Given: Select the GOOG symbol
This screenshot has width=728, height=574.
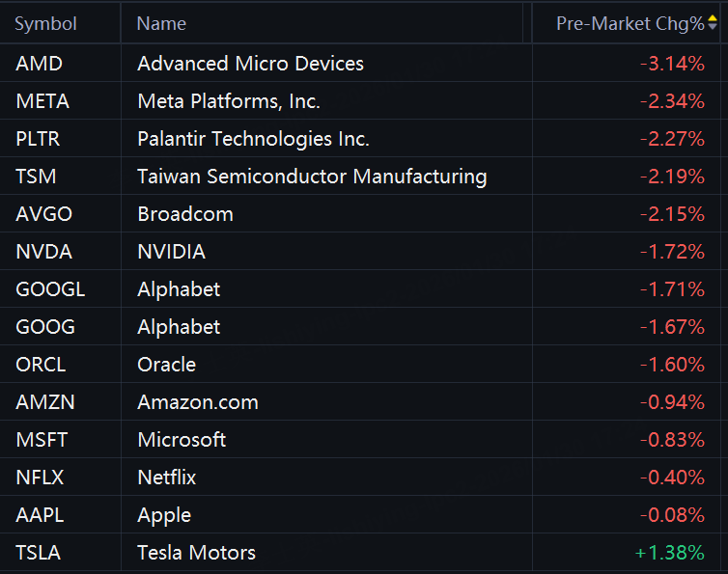Looking at the screenshot, I should coord(45,327).
